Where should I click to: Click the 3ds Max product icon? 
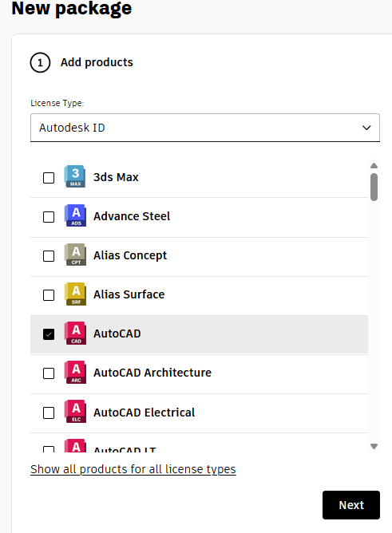[x=75, y=177]
